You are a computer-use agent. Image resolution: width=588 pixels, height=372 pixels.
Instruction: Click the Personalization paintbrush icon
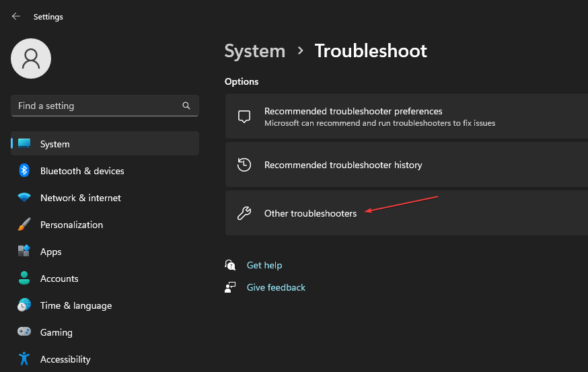pyautogui.click(x=24, y=224)
